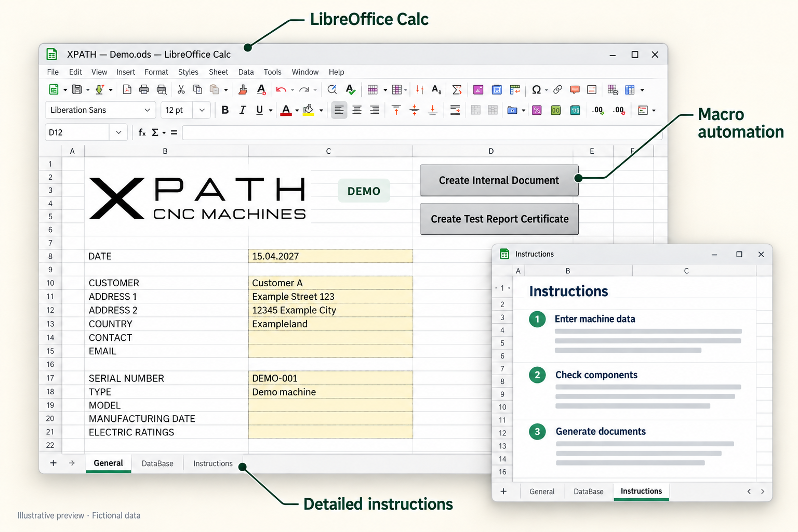The height and width of the screenshot is (532, 798).
Task: Click the Wrap Text icon
Action: pyautogui.click(x=455, y=110)
